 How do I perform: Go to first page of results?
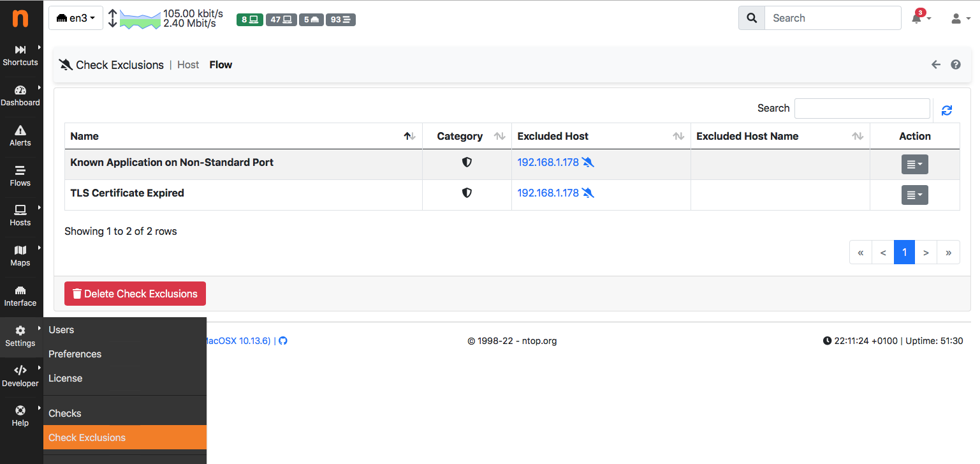(x=861, y=252)
